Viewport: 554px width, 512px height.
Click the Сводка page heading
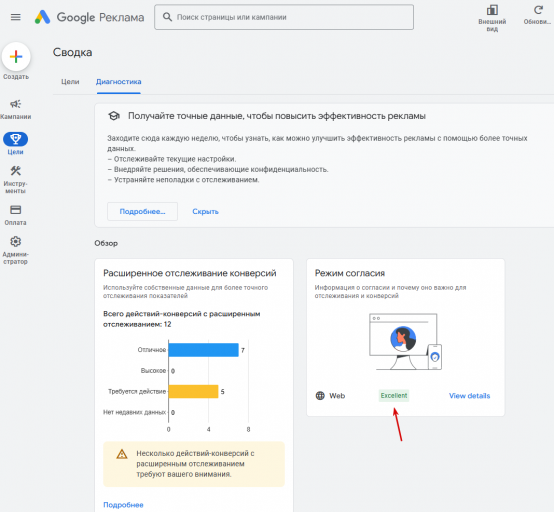point(72,52)
